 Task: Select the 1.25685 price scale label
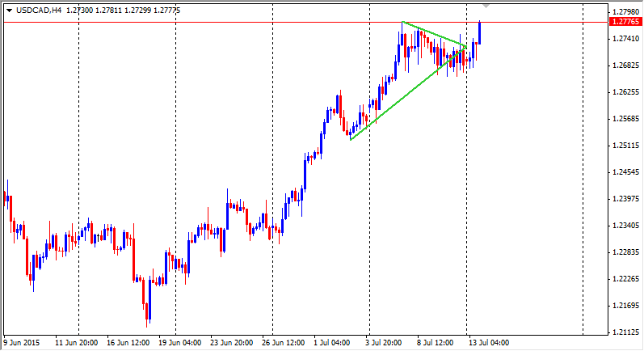pyautogui.click(x=625, y=118)
